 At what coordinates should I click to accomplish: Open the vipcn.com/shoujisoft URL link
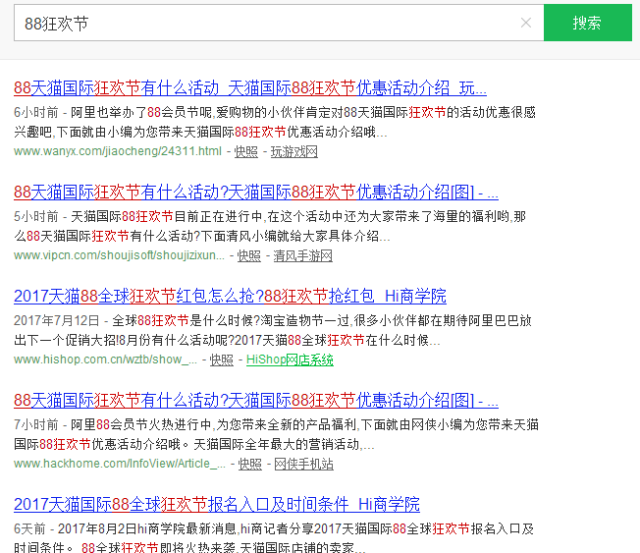pos(119,255)
